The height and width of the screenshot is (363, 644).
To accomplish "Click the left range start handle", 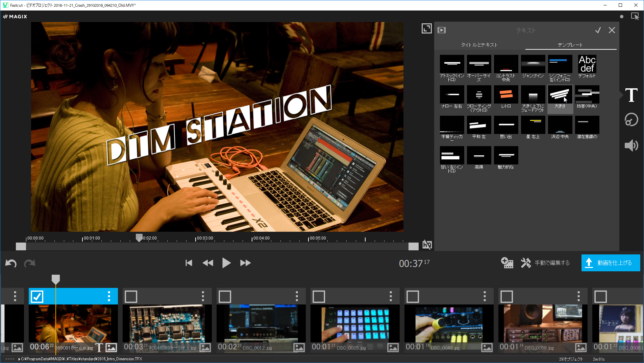I will [21, 247].
